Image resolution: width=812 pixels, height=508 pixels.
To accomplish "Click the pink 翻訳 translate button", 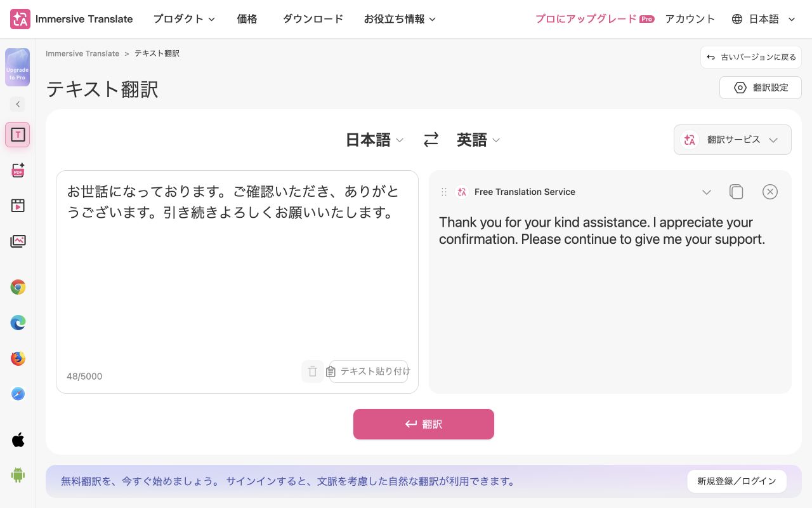I will [424, 424].
